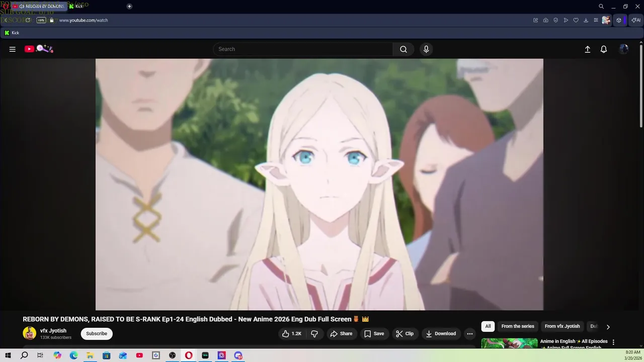This screenshot has width=644, height=362.
Task: Open the browser edit/pinboard icon
Action: pyautogui.click(x=536, y=20)
